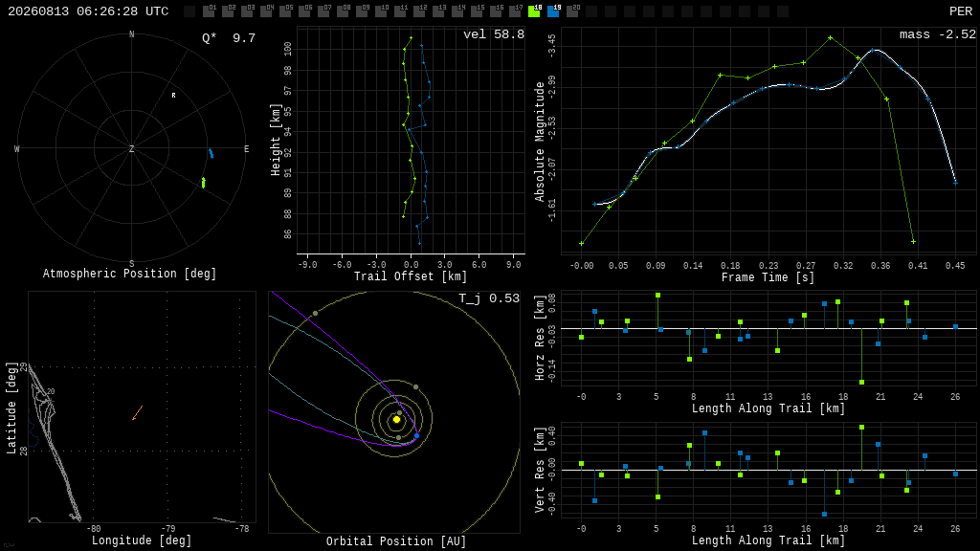Select the blue station 19 indicator
This screenshot has width=980, height=551.
tap(554, 11)
